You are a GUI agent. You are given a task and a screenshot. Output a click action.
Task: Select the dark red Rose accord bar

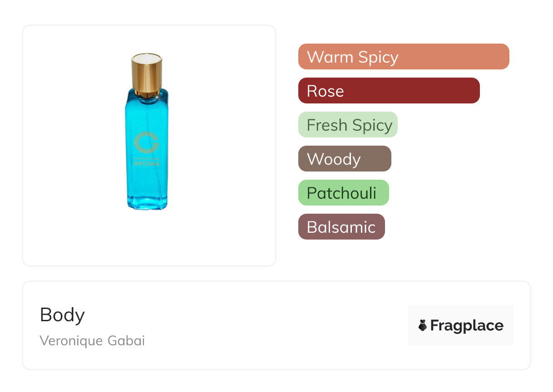coord(389,91)
